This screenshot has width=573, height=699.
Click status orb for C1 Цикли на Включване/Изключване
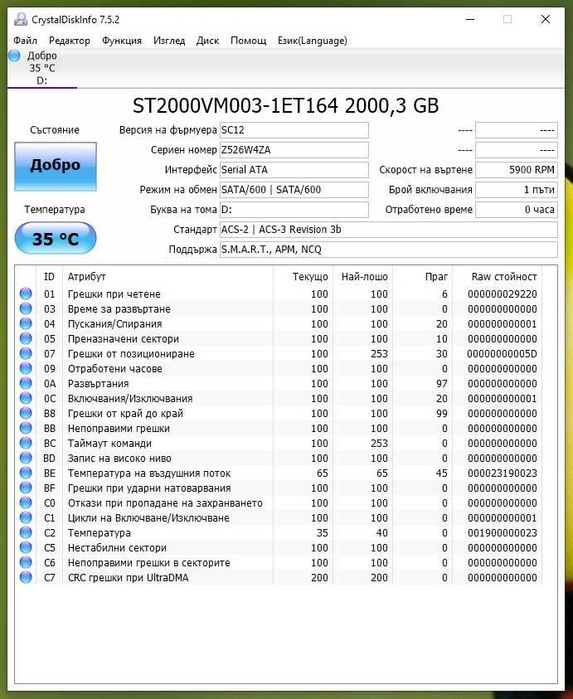tap(26, 518)
